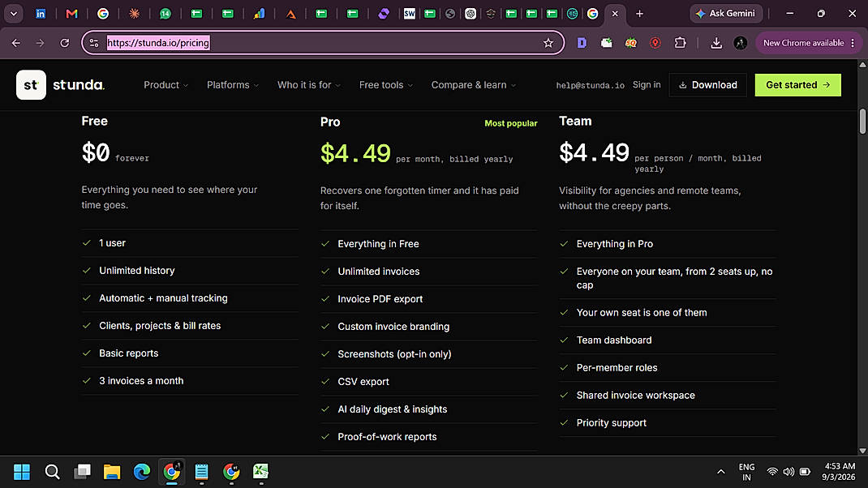The image size is (868, 488).
Task: Open the orange asterisk Claude tab
Action: 134,14
